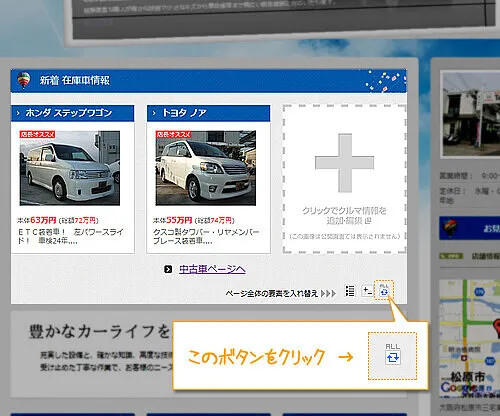This screenshot has height=416, width=500.
Task: Click the ＥＴＣ装着車 description text
Action: tap(70, 236)
